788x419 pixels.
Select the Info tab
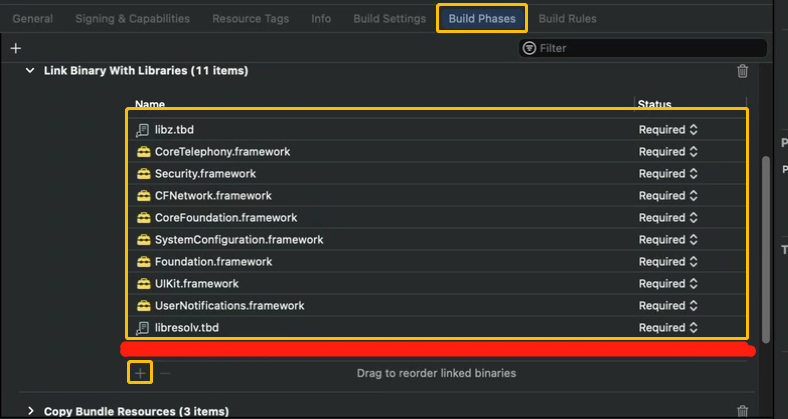pos(321,19)
